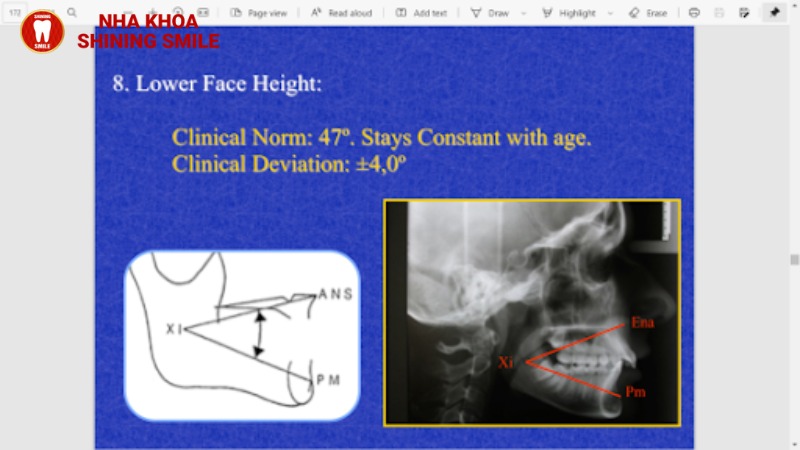
Task: Toggle the pin toolbar button
Action: [774, 13]
